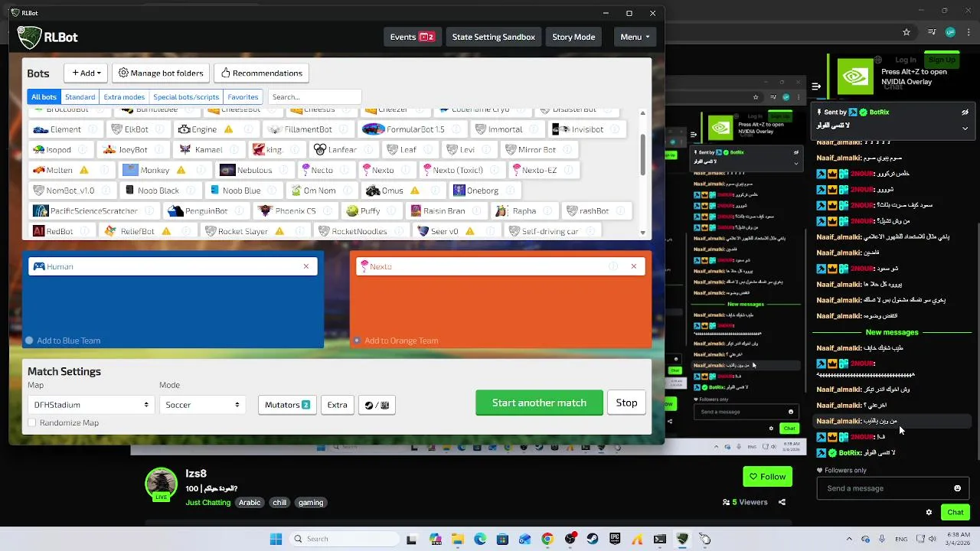Image resolution: width=980 pixels, height=551 pixels.
Task: Hide the pinned BotRix message
Action: point(965,112)
